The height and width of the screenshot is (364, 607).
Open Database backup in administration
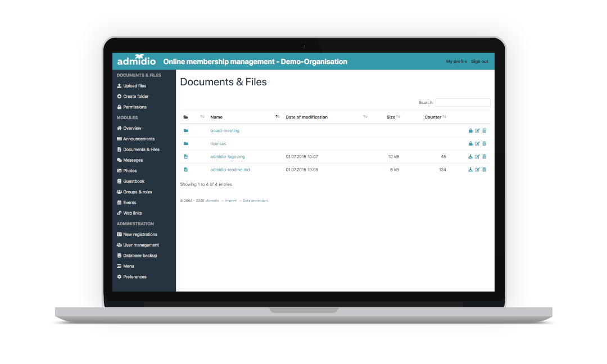pos(140,256)
